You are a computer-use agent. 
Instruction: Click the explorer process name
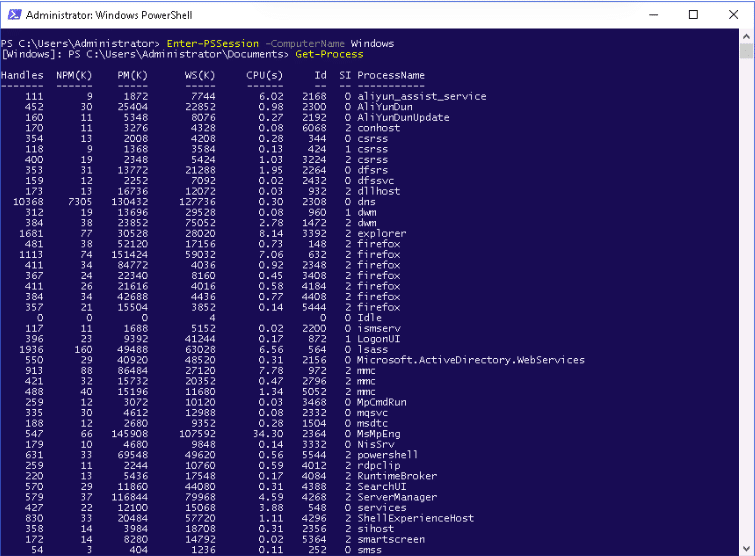pyautogui.click(x=382, y=233)
